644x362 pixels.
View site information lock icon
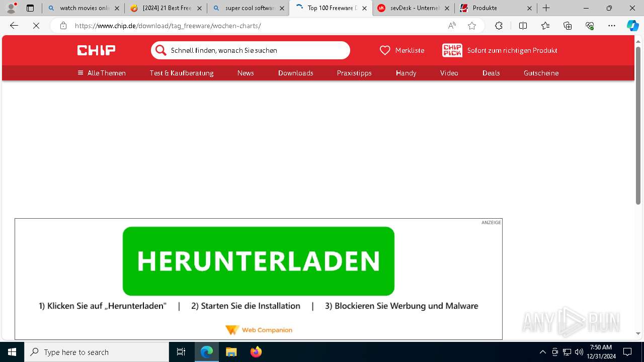tap(63, 26)
